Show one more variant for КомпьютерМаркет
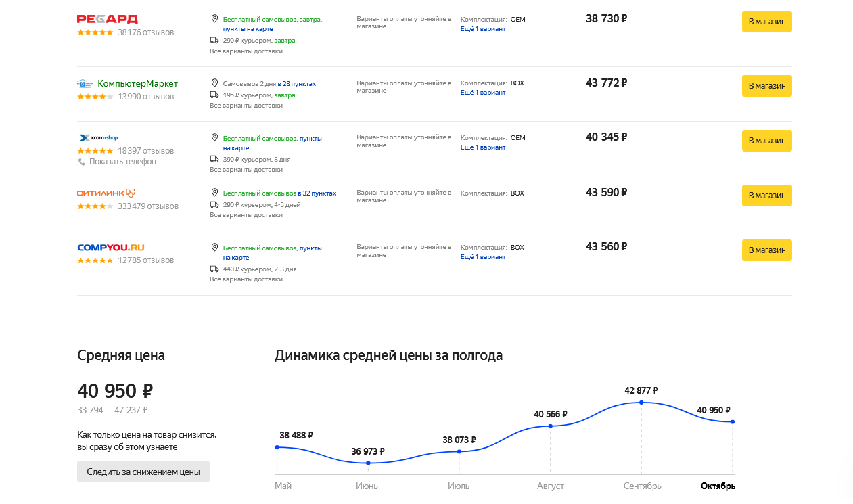 pos(482,93)
